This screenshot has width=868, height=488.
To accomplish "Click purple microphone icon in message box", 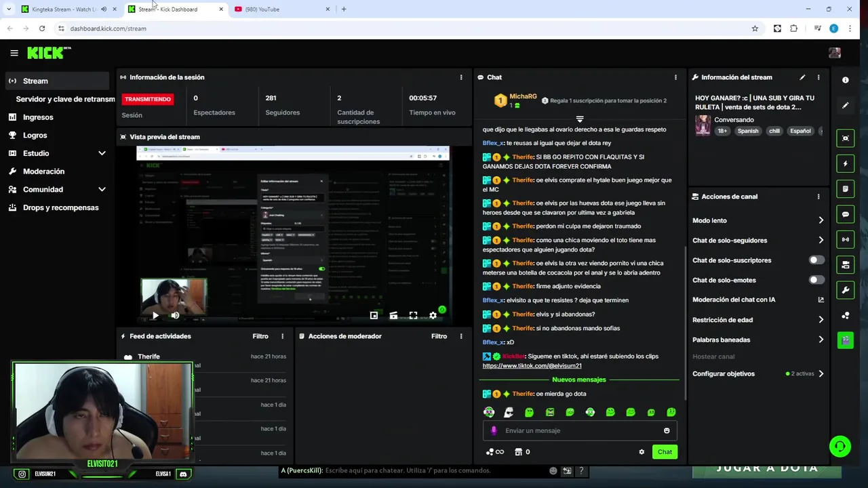I will (494, 430).
